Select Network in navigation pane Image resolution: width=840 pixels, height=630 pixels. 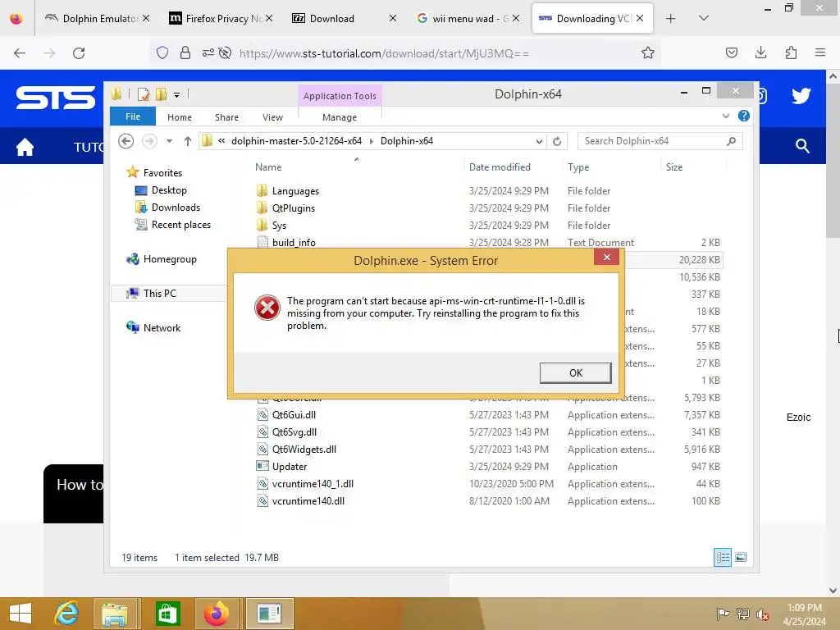pyautogui.click(x=162, y=327)
